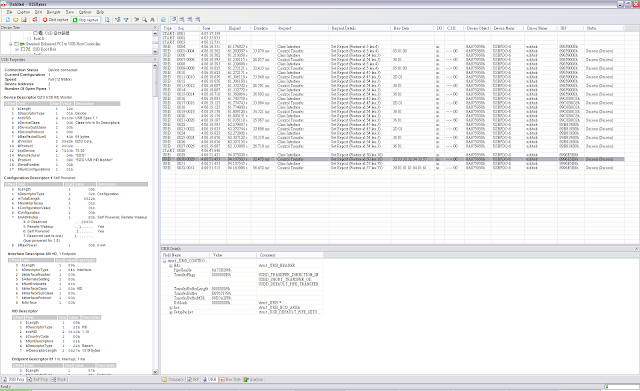Screen dimensions: 640x391
Task: Close the Device Tree panel
Action: pyautogui.click(x=155, y=28)
